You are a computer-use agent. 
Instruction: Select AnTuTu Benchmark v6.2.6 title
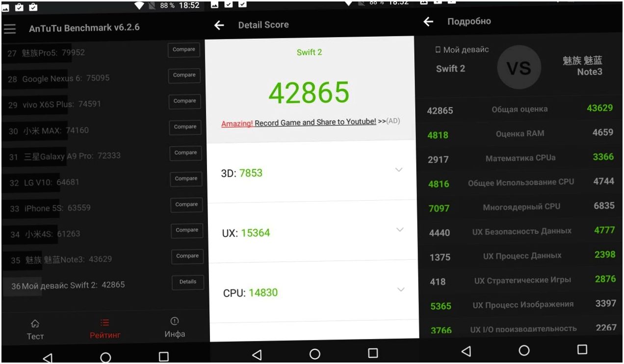pos(84,28)
